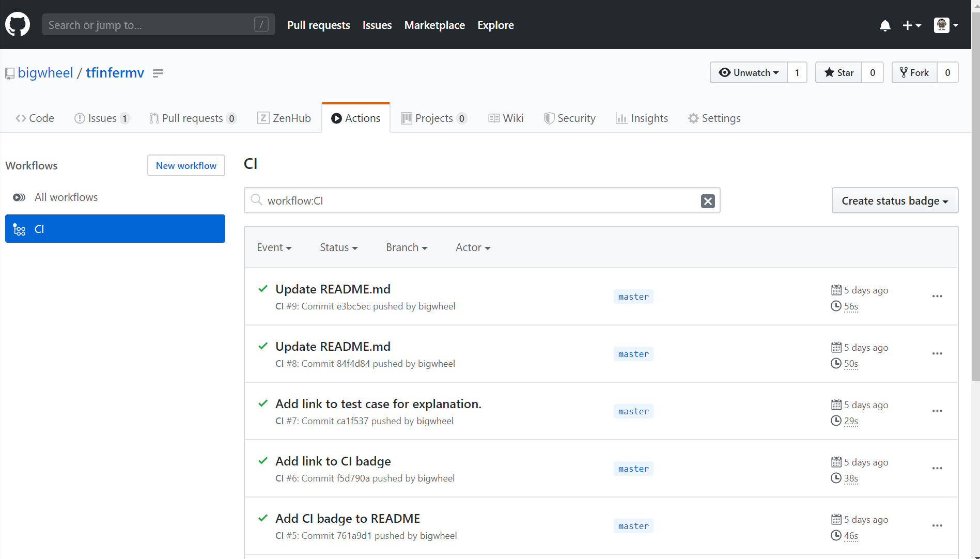
Task: Open the Add CI badge to README run
Action: pyautogui.click(x=348, y=519)
